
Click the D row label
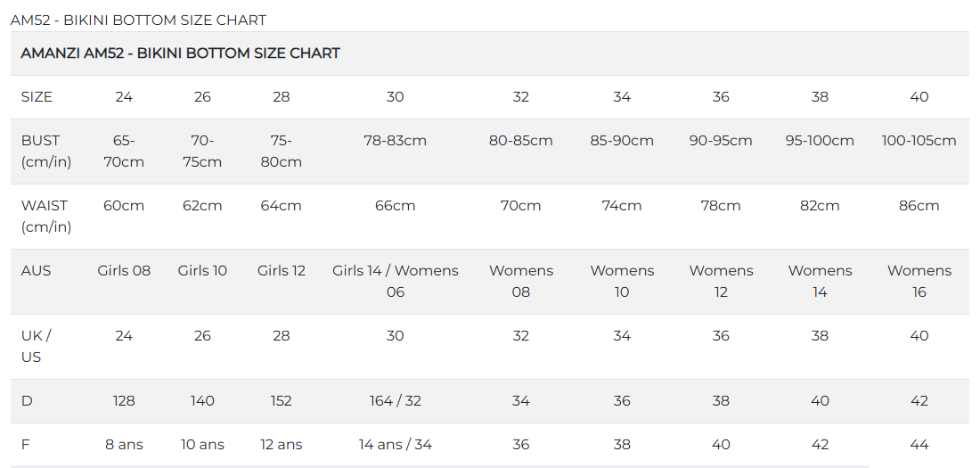pos(27,401)
